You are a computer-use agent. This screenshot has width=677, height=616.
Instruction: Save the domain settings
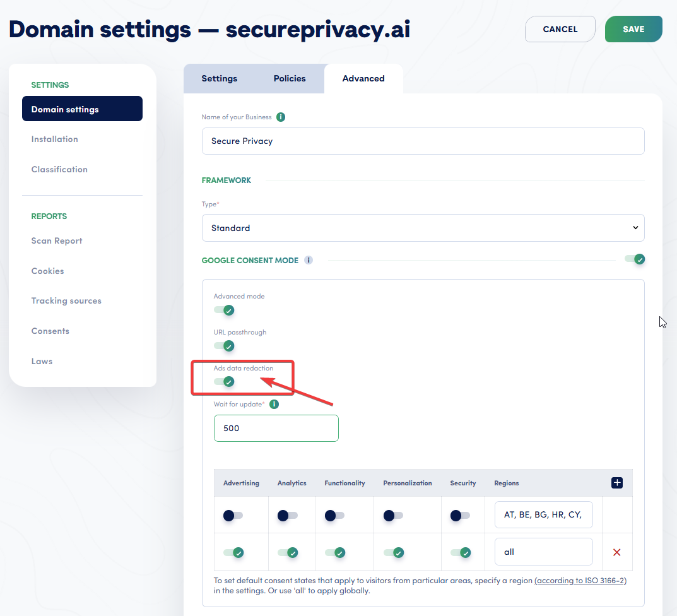[633, 28]
